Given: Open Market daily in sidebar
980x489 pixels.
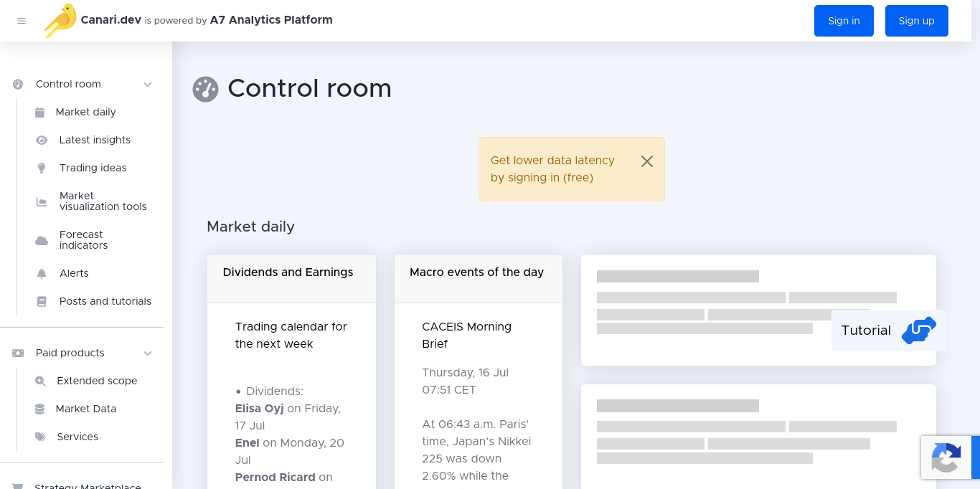Looking at the screenshot, I should click(85, 112).
